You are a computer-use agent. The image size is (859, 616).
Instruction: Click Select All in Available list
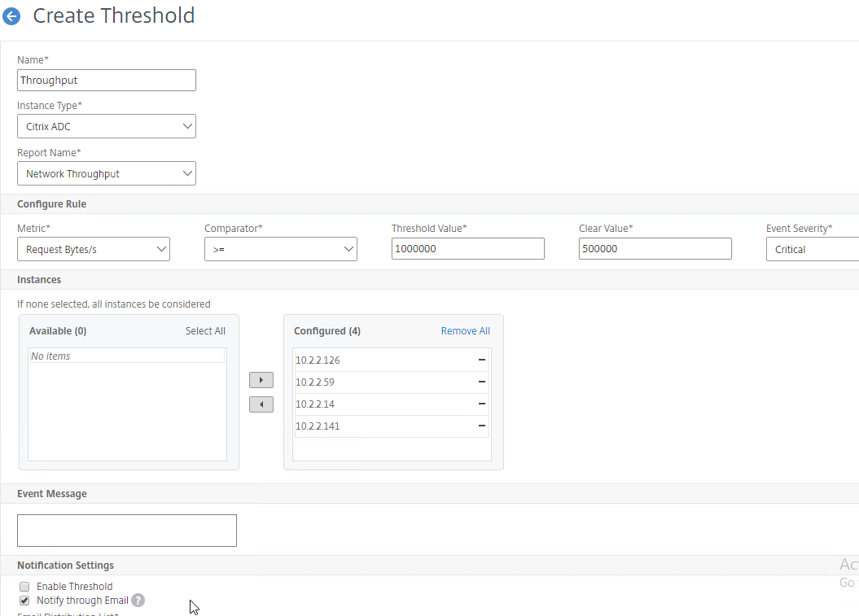point(205,331)
